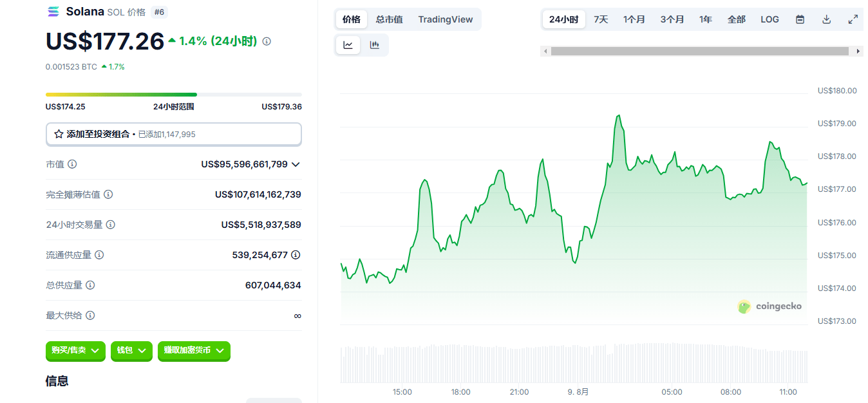868x403 pixels.
Task: Select the 3个月 time range
Action: point(672,19)
